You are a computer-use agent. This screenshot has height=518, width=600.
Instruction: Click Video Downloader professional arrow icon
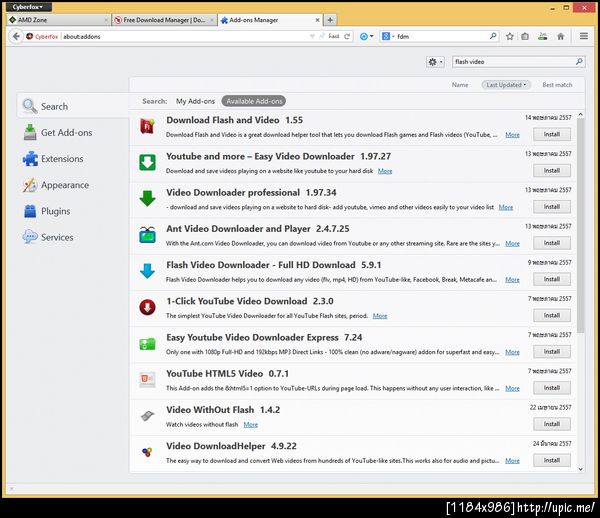[147, 199]
